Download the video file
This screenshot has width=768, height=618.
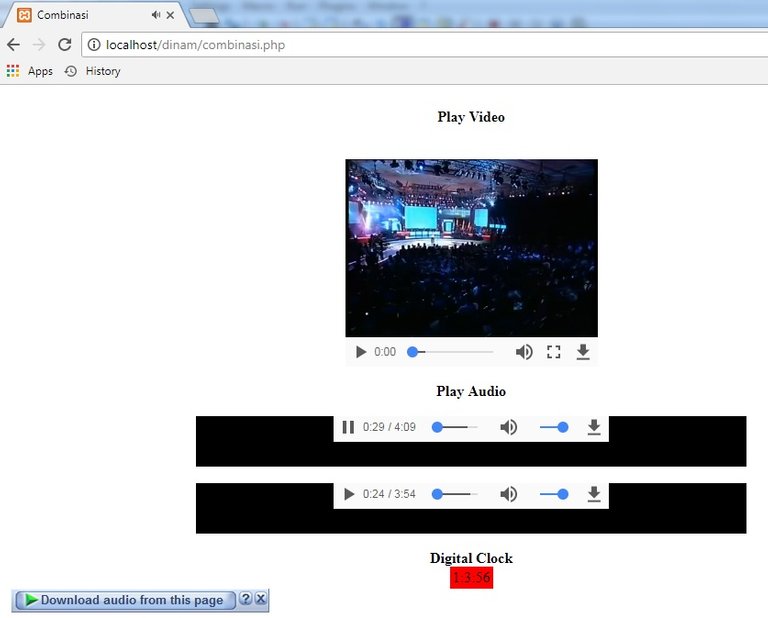[583, 352]
